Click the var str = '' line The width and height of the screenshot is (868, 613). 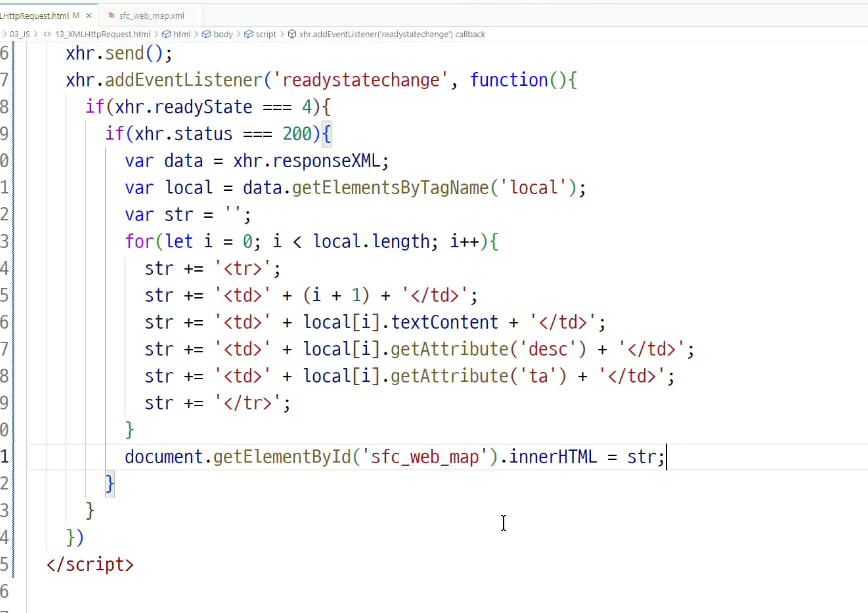188,215
